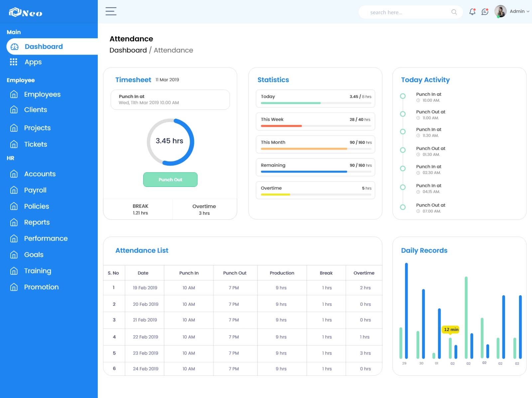Image resolution: width=532 pixels, height=398 pixels.
Task: Open the chat messages icon
Action: (485, 12)
